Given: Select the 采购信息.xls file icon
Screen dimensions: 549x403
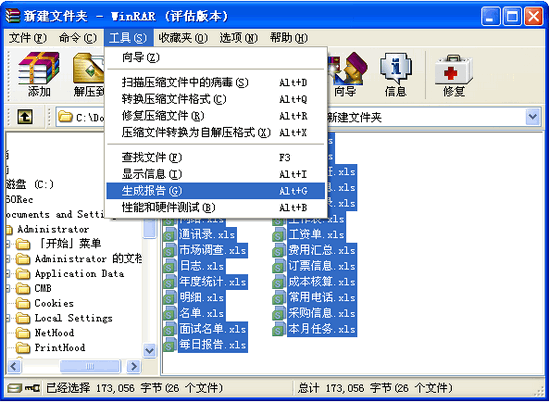Looking at the screenshot, I should (279, 313).
